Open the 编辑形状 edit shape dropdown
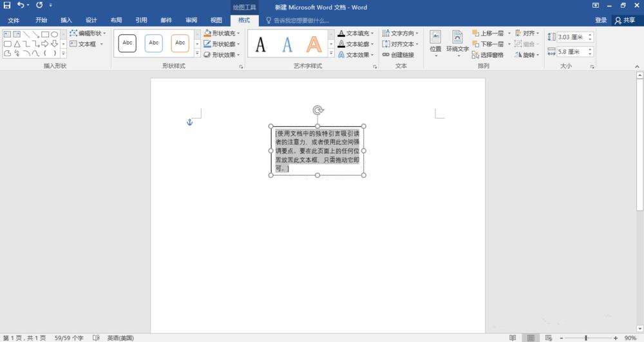644x342 pixels. click(88, 33)
